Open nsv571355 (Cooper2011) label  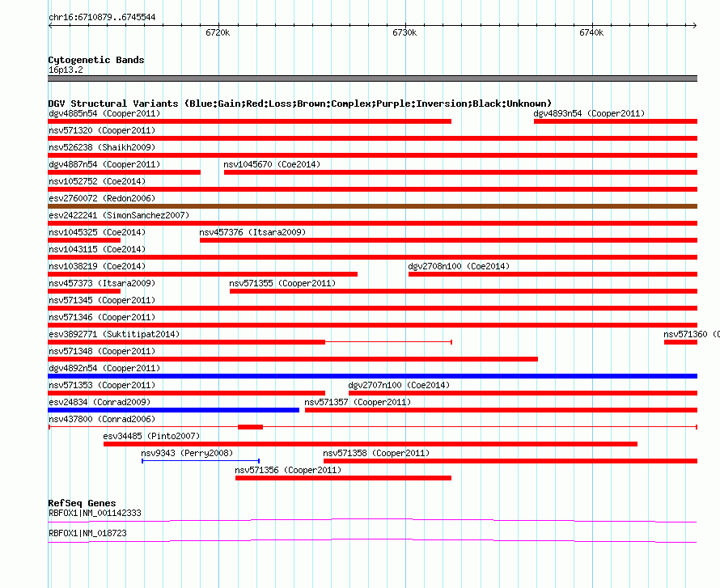pyautogui.click(x=282, y=283)
